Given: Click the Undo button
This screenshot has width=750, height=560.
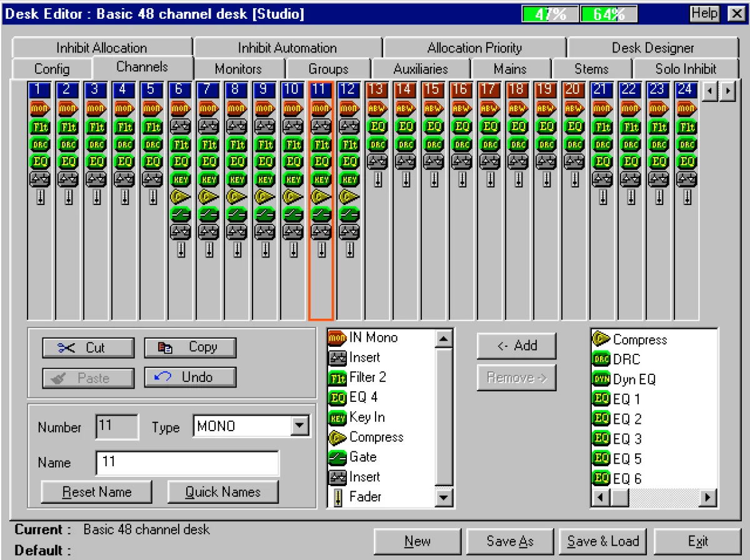Looking at the screenshot, I should click(x=190, y=377).
